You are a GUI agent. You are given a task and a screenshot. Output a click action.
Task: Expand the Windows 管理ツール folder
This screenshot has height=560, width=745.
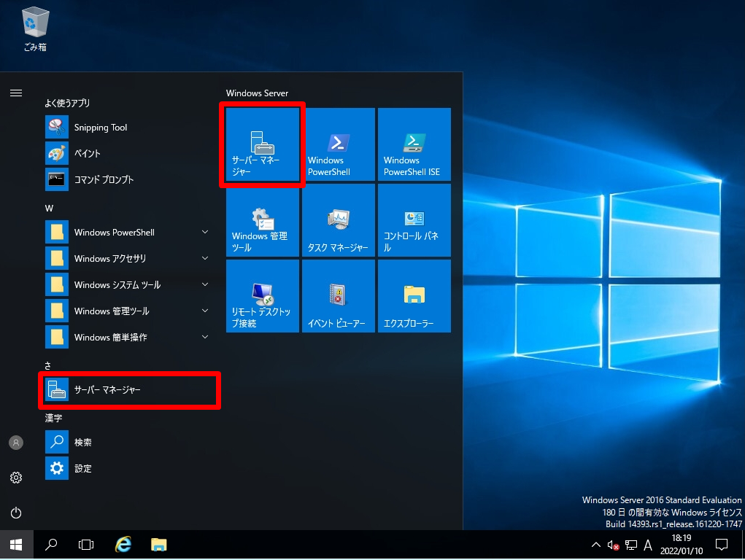[x=128, y=311]
